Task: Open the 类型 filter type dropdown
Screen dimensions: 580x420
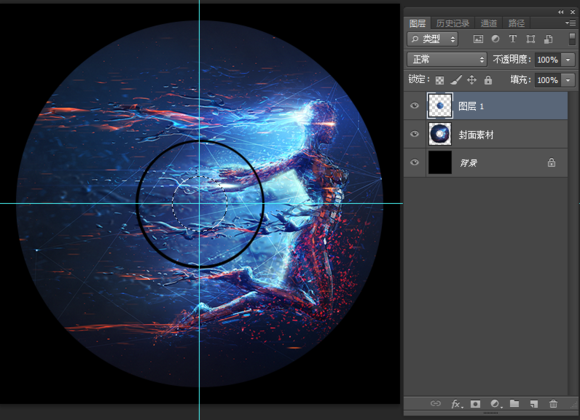Action: (432, 39)
